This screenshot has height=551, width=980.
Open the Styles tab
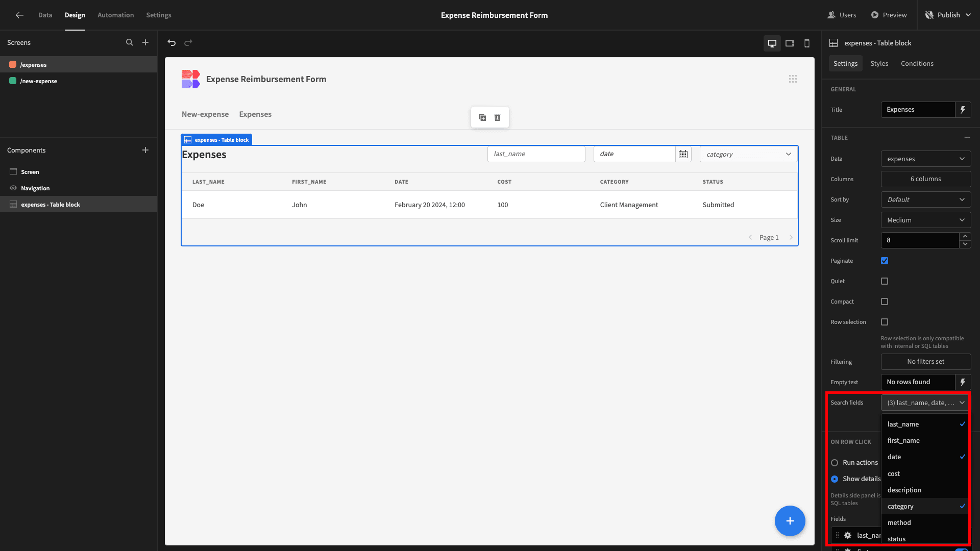click(879, 64)
